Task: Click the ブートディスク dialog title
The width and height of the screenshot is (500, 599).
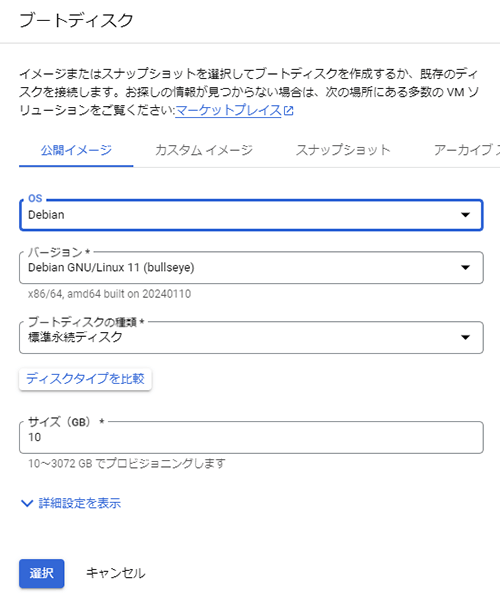Action: point(76,20)
